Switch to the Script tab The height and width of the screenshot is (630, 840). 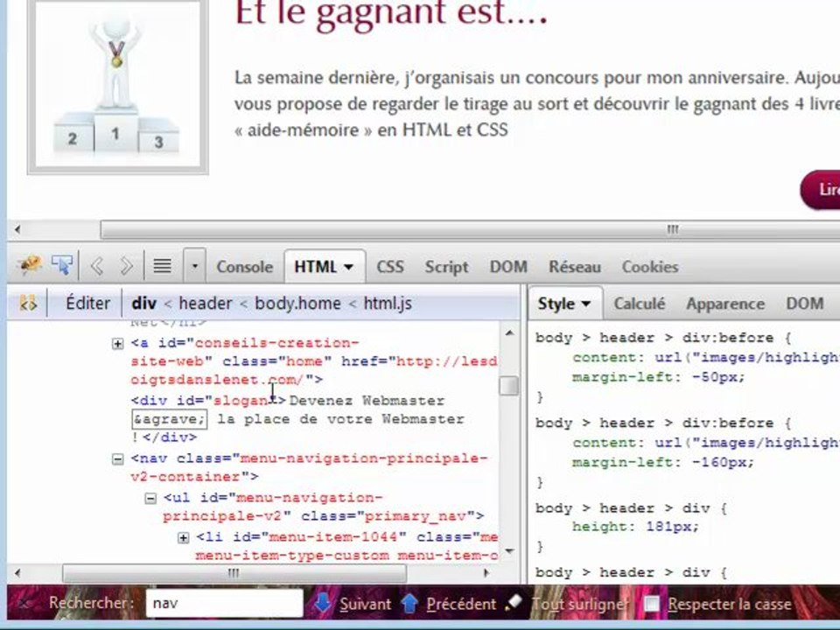[446, 267]
